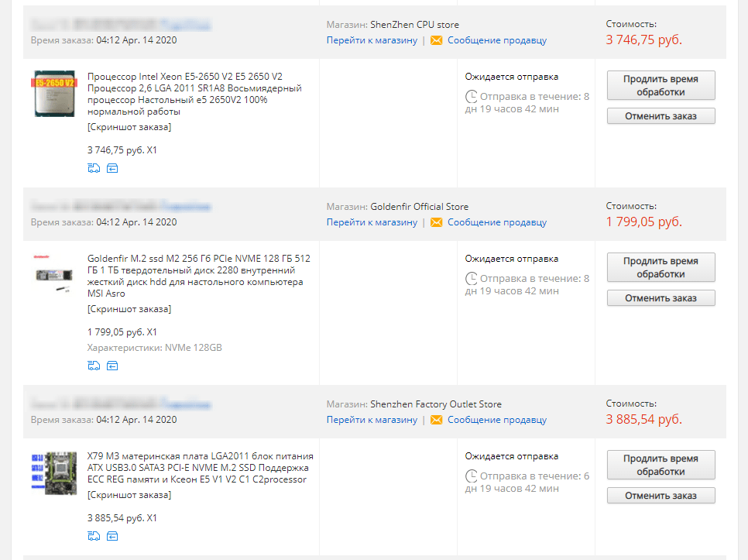Image resolution: width=748 pixels, height=560 pixels.
Task: Click the truck icon under the Xeon processor order
Action: coord(94,167)
